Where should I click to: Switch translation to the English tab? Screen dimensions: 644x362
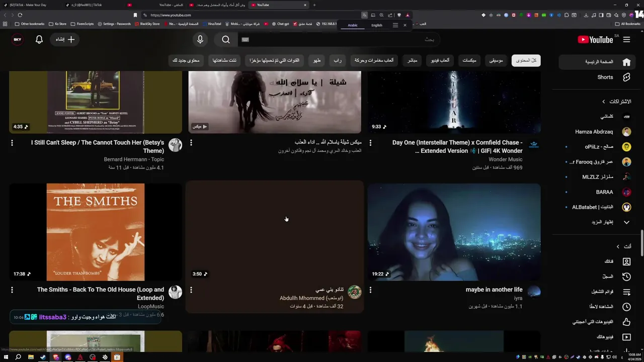click(x=377, y=25)
